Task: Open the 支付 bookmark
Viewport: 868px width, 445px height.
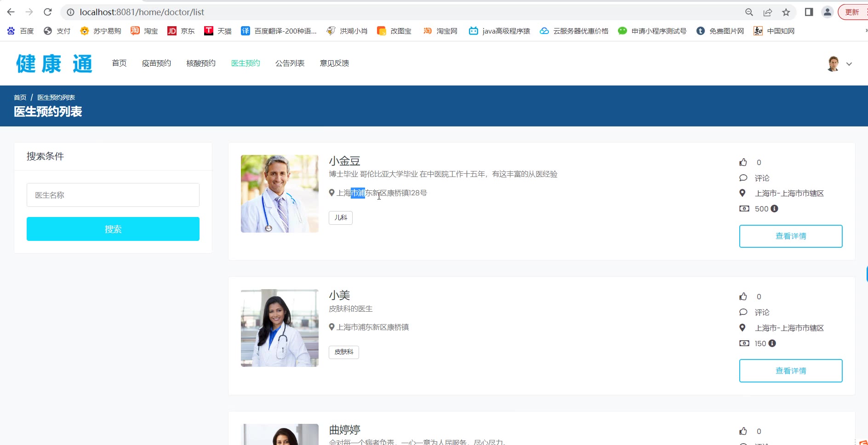Action: tap(57, 31)
